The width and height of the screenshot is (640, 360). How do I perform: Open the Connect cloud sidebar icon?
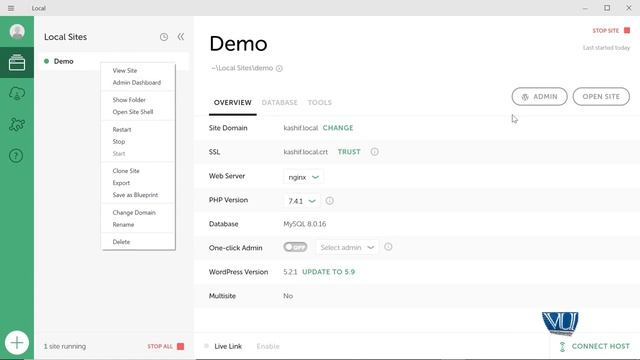[17, 93]
